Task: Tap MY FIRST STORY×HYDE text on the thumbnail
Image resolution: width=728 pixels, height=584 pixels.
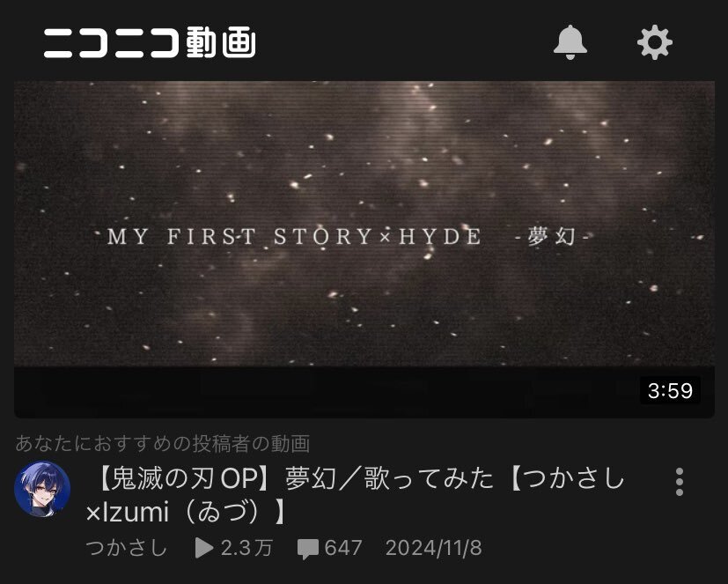Action: pyautogui.click(x=294, y=236)
